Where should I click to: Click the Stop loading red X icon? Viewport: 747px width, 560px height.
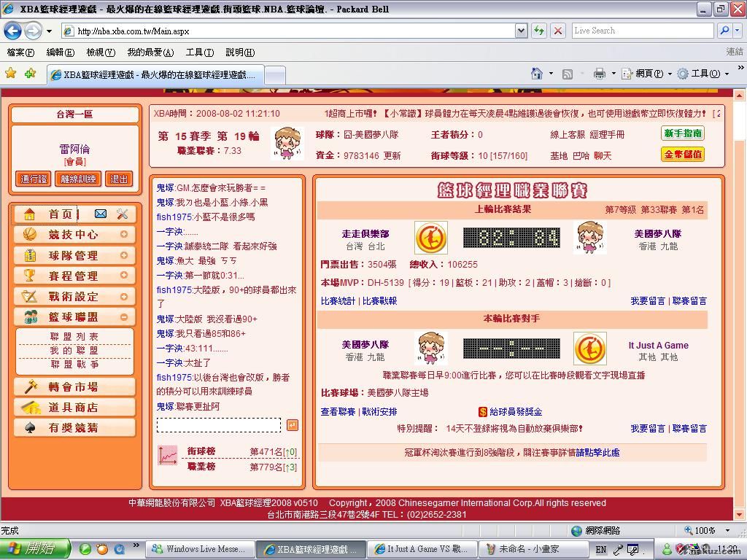(558, 31)
